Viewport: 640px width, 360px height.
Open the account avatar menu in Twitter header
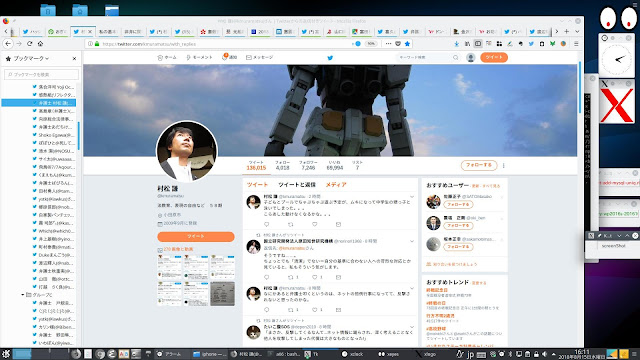click(x=470, y=58)
